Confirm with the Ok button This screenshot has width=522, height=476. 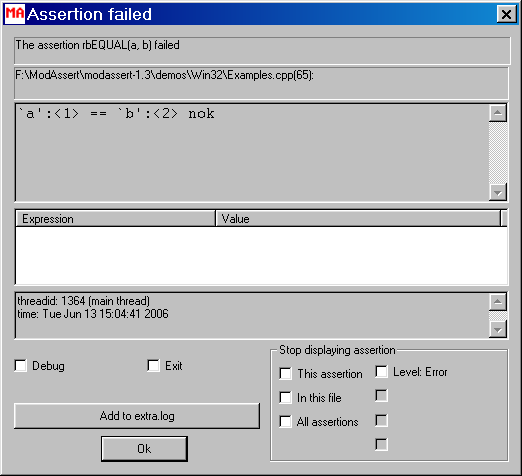[144, 449]
